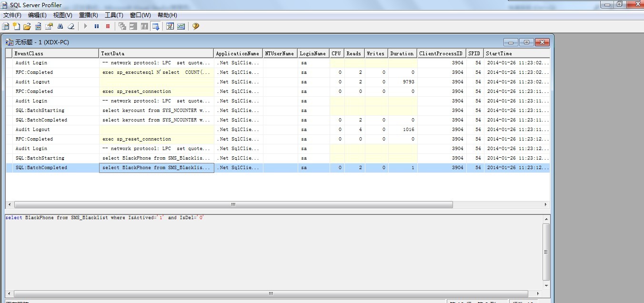This screenshot has height=303, width=644.
Task: Click the EventClass column header
Action: (x=56, y=53)
